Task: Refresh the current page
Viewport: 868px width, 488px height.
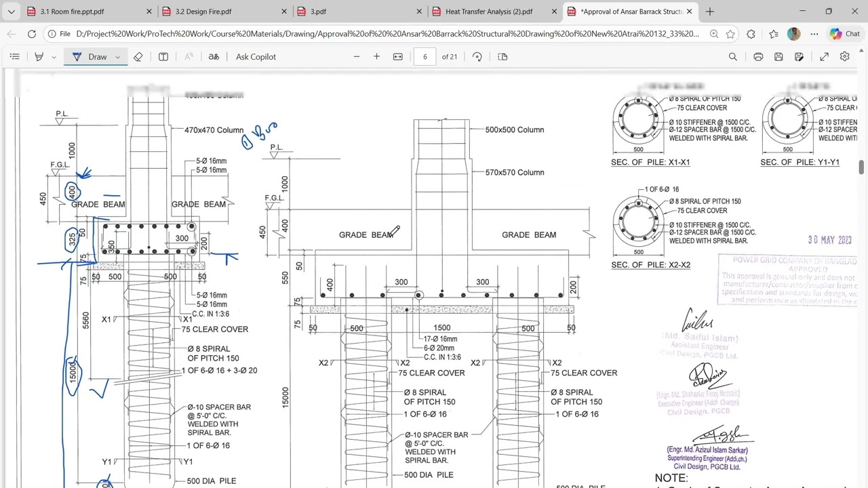Action: [32, 34]
